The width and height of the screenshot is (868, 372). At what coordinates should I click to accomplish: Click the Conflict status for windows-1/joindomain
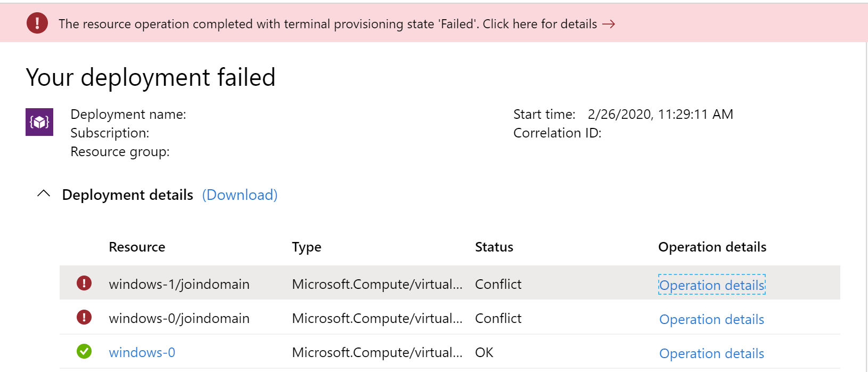[498, 284]
